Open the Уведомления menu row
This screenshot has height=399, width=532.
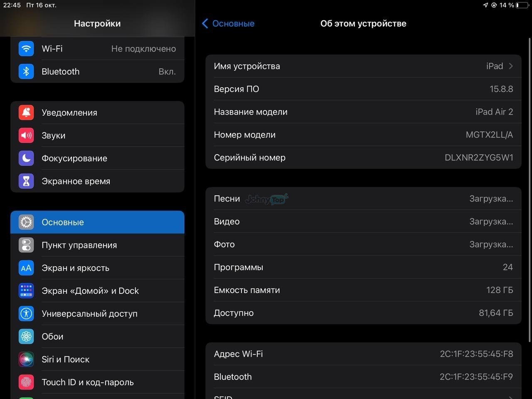pyautogui.click(x=97, y=113)
